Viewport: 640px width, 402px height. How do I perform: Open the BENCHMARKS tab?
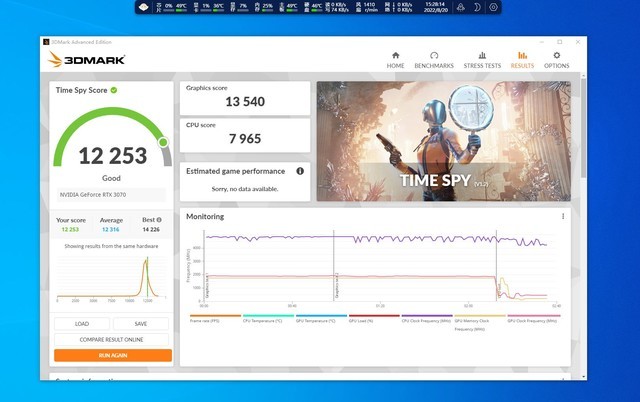coord(434,60)
